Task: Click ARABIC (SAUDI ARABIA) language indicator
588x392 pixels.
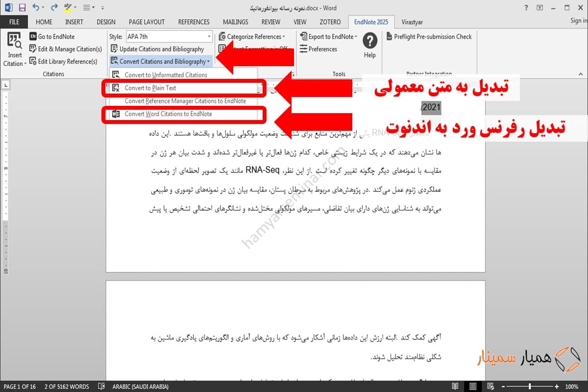Action: click(141, 387)
